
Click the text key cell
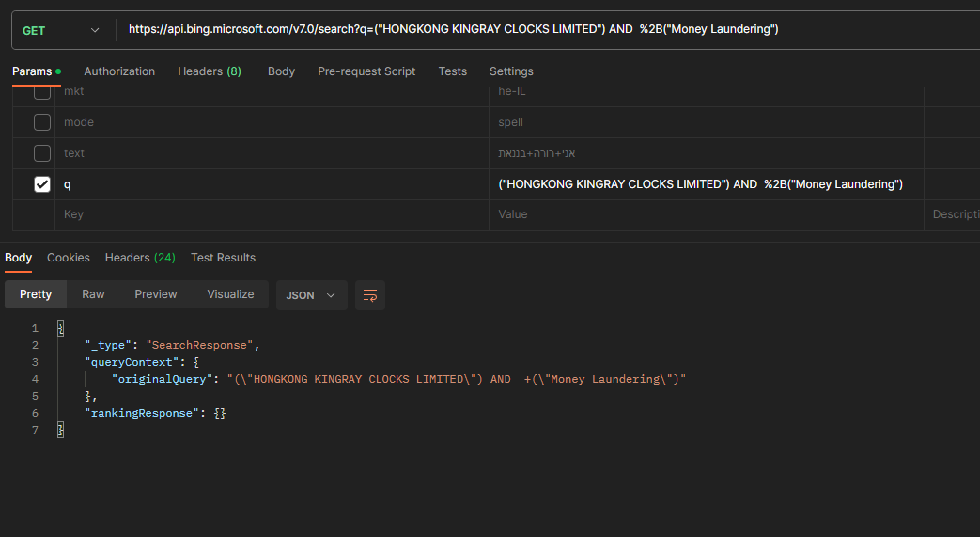[x=272, y=153]
